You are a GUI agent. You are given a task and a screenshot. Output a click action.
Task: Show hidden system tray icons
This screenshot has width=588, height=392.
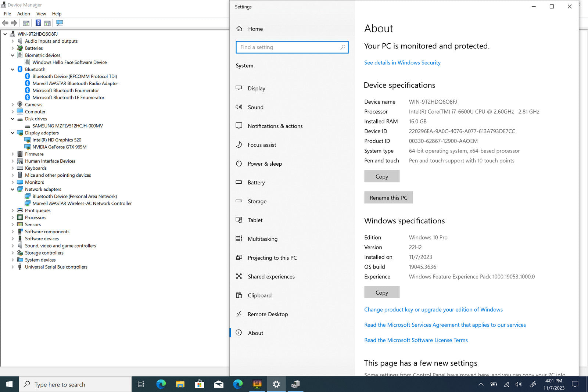481,384
